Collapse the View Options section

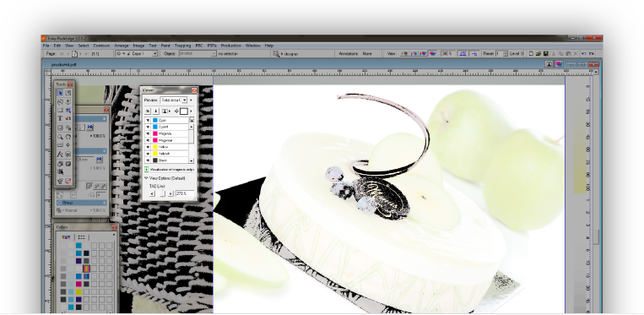pyautogui.click(x=146, y=178)
